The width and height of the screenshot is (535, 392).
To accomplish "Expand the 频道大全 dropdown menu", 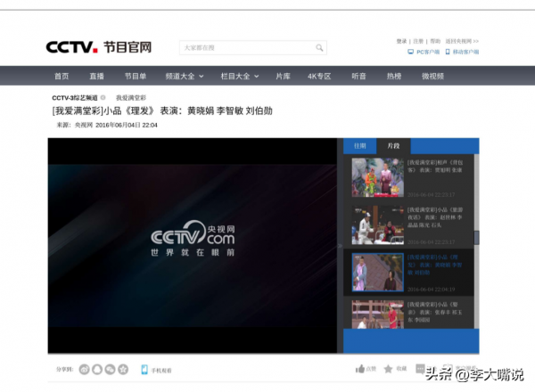I will click(x=185, y=77).
